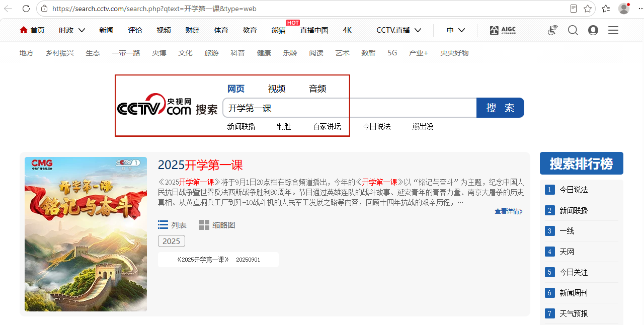The width and height of the screenshot is (644, 325).
Task: Click suggested keyword 百家讲坛
Action: click(327, 126)
